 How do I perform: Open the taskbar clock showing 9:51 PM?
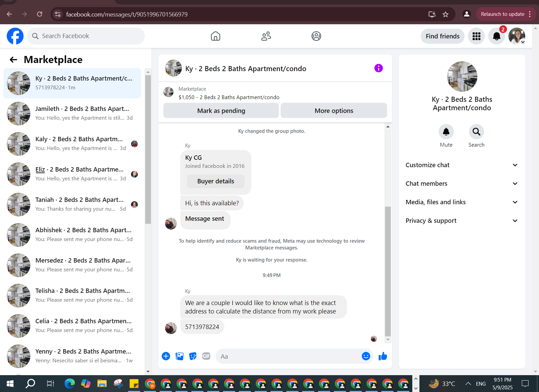point(502,384)
